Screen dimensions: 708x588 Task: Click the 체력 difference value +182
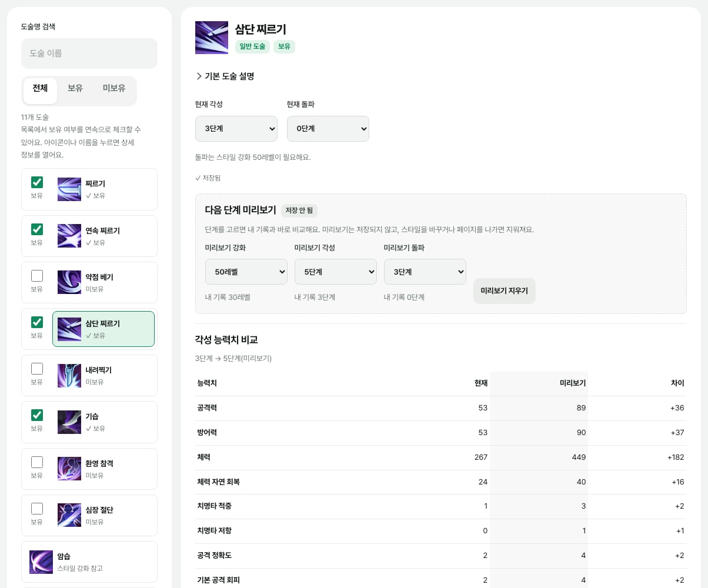(676, 457)
